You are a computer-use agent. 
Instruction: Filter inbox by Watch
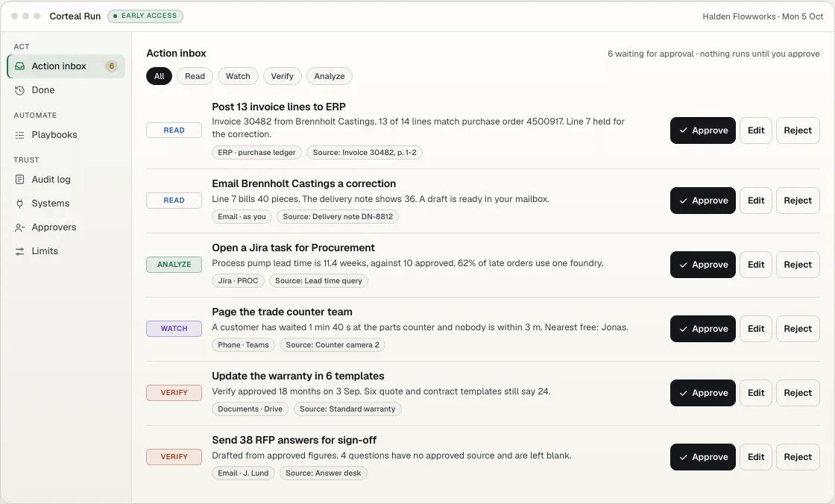(238, 76)
